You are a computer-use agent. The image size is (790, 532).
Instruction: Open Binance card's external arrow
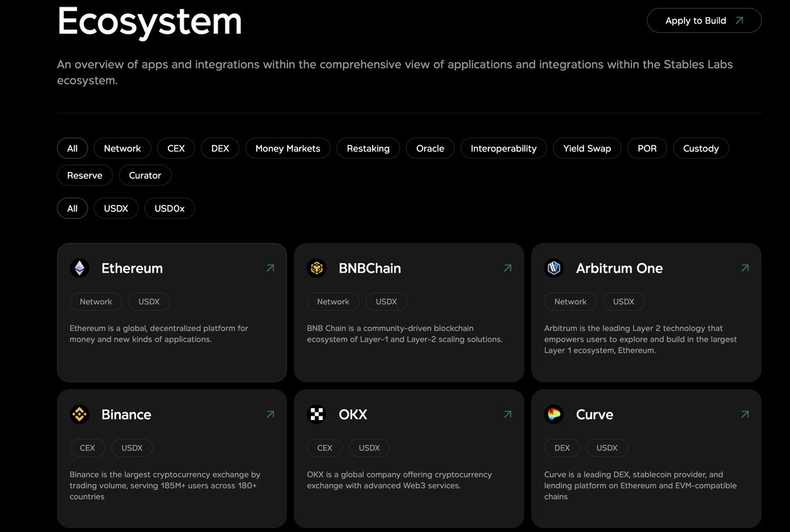270,414
